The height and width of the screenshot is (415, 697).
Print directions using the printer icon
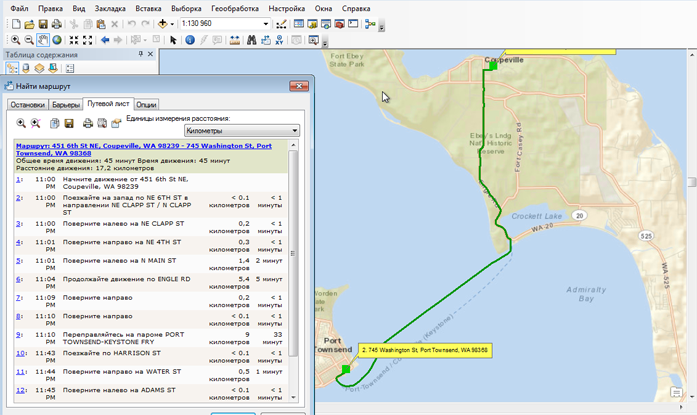pos(87,123)
